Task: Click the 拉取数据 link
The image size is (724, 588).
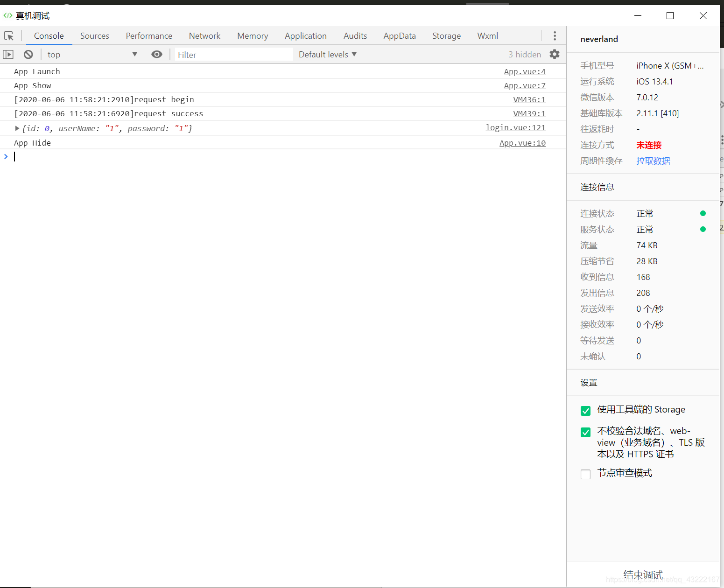Action: [x=653, y=161]
